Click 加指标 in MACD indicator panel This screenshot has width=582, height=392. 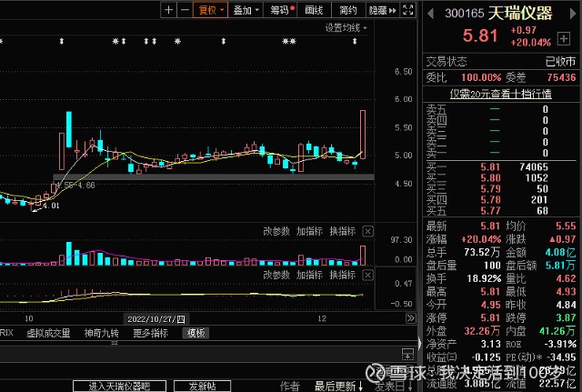point(309,275)
